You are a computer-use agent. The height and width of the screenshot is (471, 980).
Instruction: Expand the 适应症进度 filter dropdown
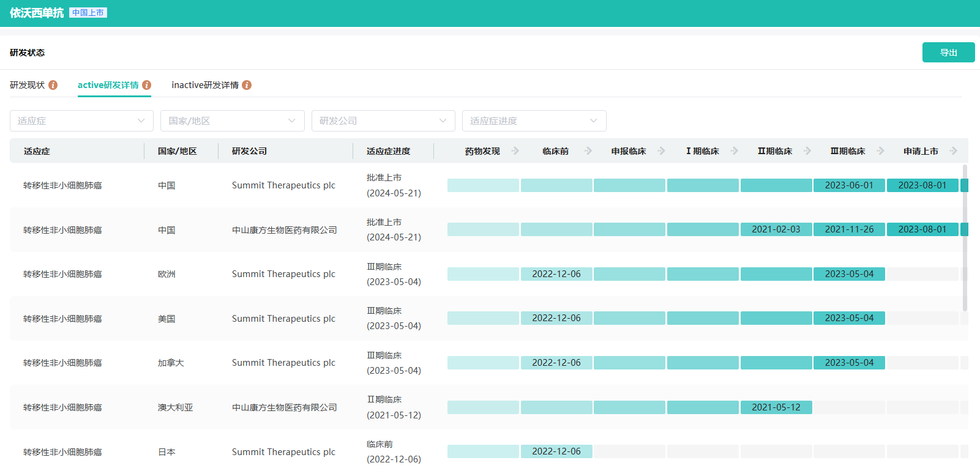pos(534,121)
